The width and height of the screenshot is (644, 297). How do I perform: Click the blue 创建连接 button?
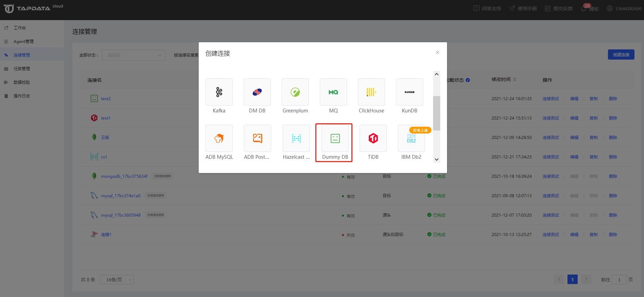[x=621, y=54]
